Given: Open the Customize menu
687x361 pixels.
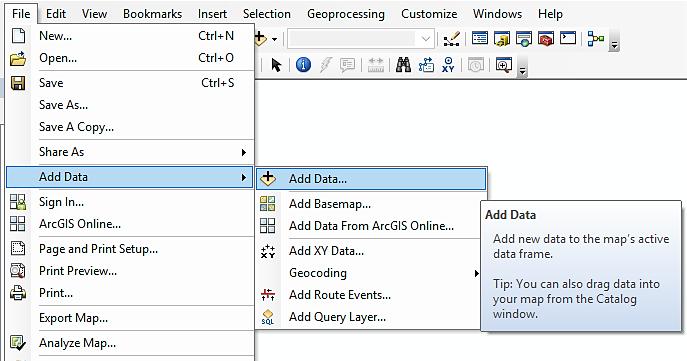Looking at the screenshot, I should pyautogui.click(x=429, y=14).
